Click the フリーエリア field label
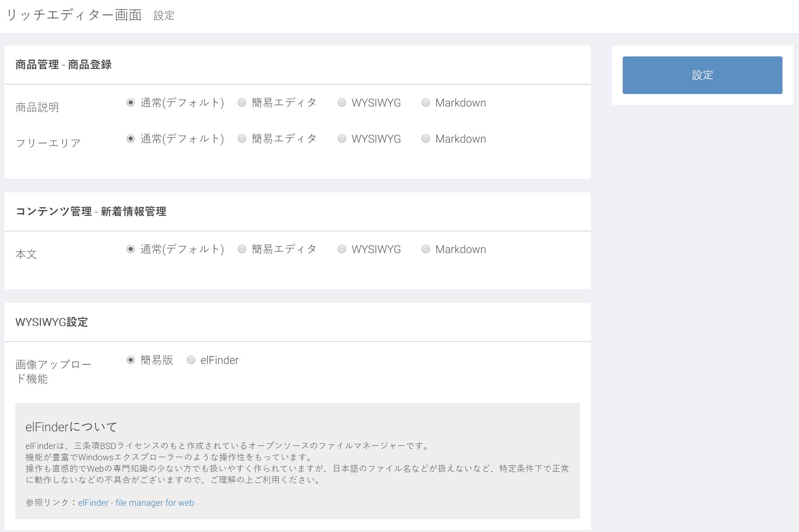Screen dimensions: 799x532 [48, 143]
